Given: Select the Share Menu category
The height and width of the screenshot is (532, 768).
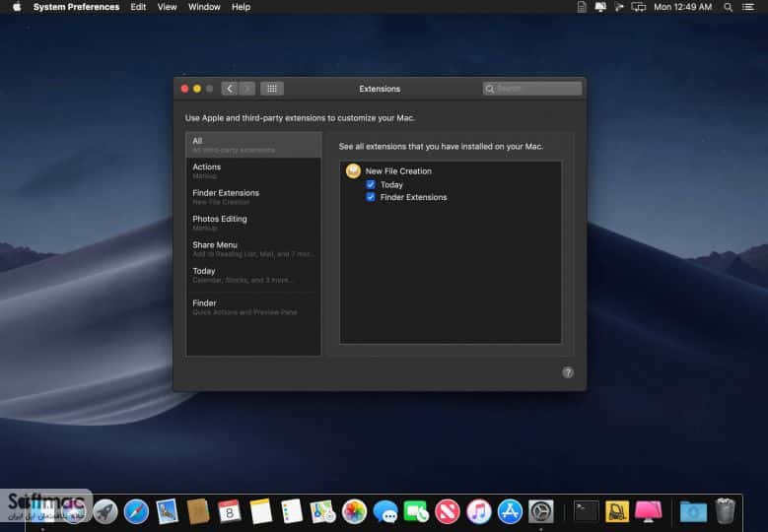Looking at the screenshot, I should 253,248.
